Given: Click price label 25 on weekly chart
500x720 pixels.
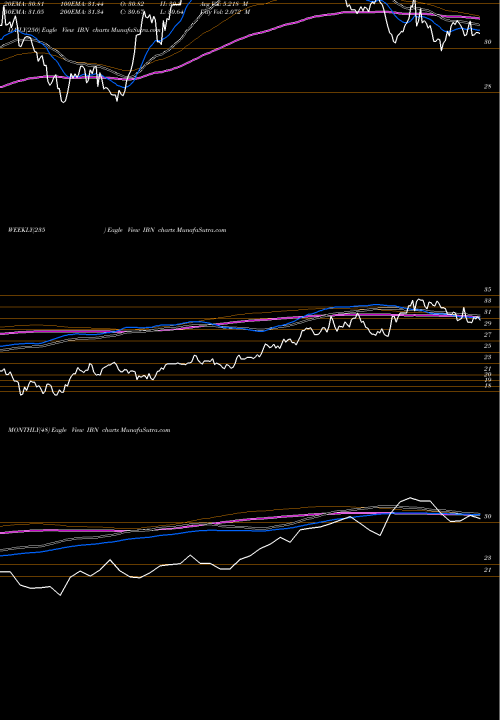Looking at the screenshot, I should tap(488, 346).
